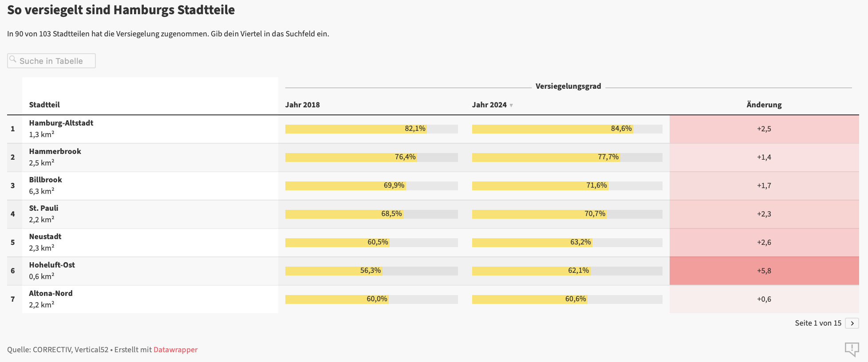Click the feedback speech bubble icon
868x362 pixels.
(x=852, y=349)
